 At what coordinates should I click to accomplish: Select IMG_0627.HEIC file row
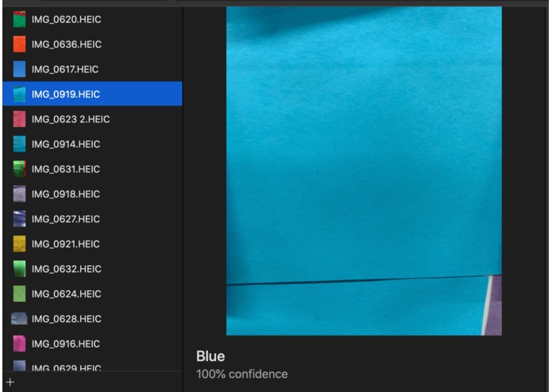pos(93,219)
